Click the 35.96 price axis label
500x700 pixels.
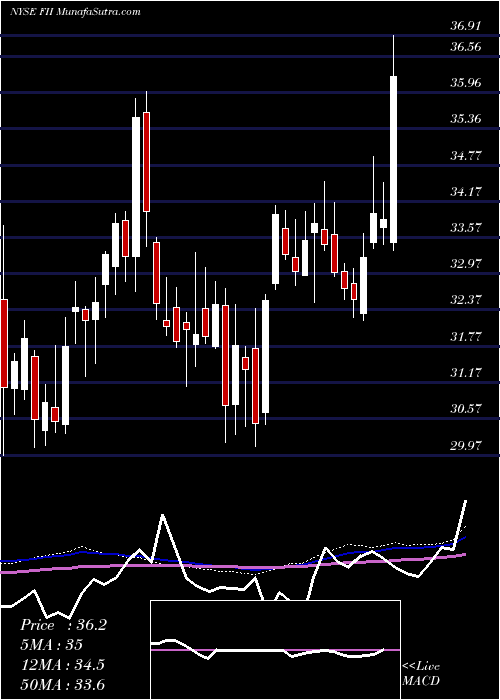tap(466, 83)
